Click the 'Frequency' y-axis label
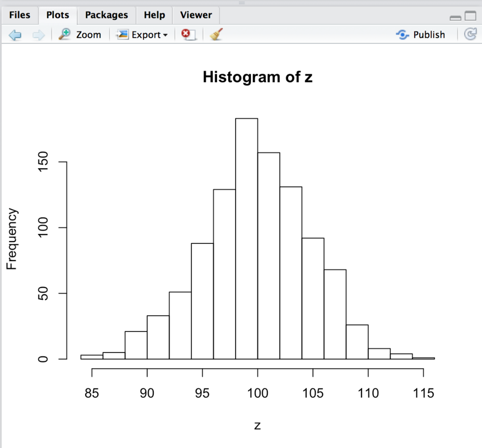The height and width of the screenshot is (448, 482). pyautogui.click(x=11, y=239)
